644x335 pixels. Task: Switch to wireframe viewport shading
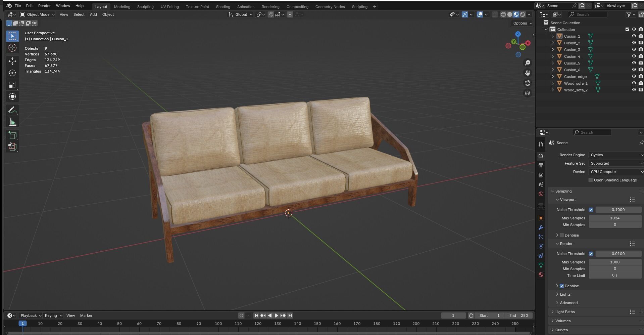click(503, 14)
